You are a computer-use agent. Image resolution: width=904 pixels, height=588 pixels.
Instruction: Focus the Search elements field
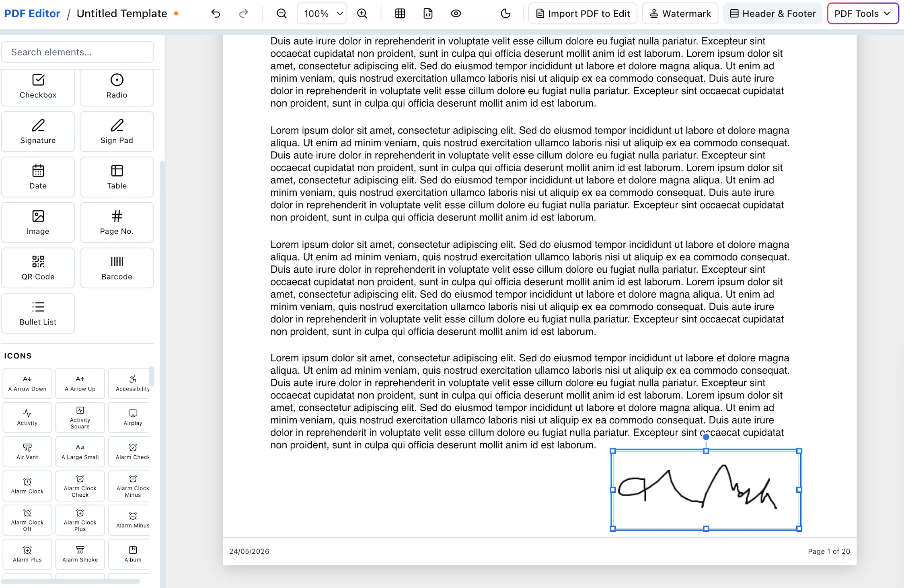click(77, 52)
